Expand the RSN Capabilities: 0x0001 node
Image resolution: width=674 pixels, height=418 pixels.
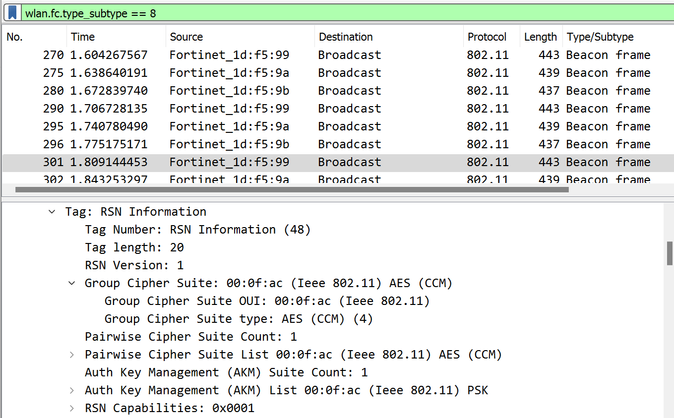tap(71, 408)
